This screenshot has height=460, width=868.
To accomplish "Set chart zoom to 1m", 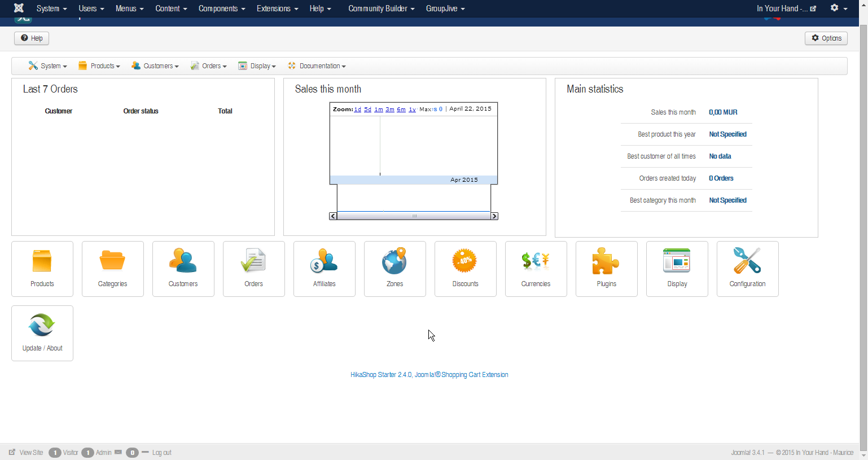I will [x=379, y=109].
